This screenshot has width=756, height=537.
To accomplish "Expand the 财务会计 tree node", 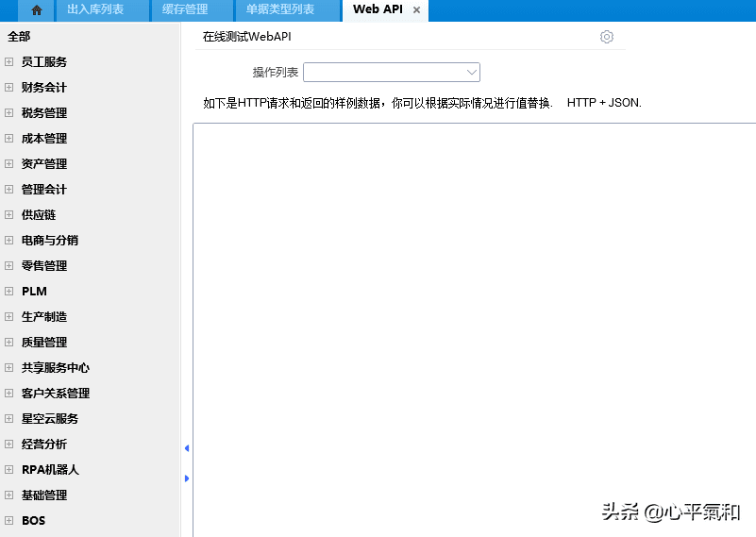I will coord(9,88).
